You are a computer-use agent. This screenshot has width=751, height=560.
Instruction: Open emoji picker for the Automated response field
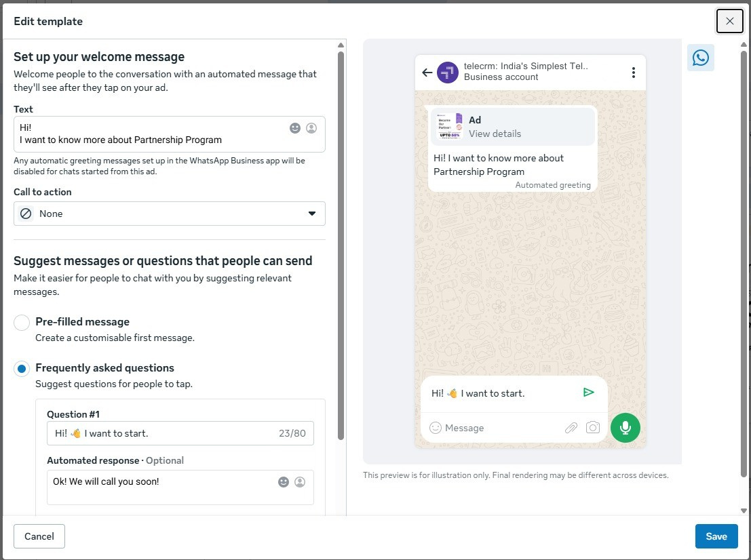pyautogui.click(x=283, y=481)
